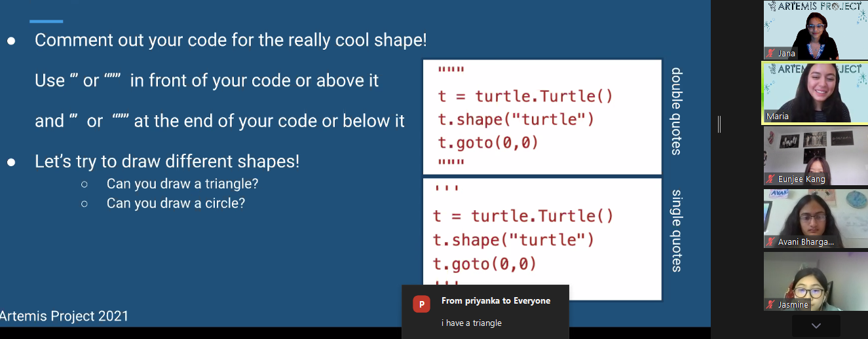The height and width of the screenshot is (339, 868).
Task: Click the divider handle beside the video panel
Action: [719, 124]
